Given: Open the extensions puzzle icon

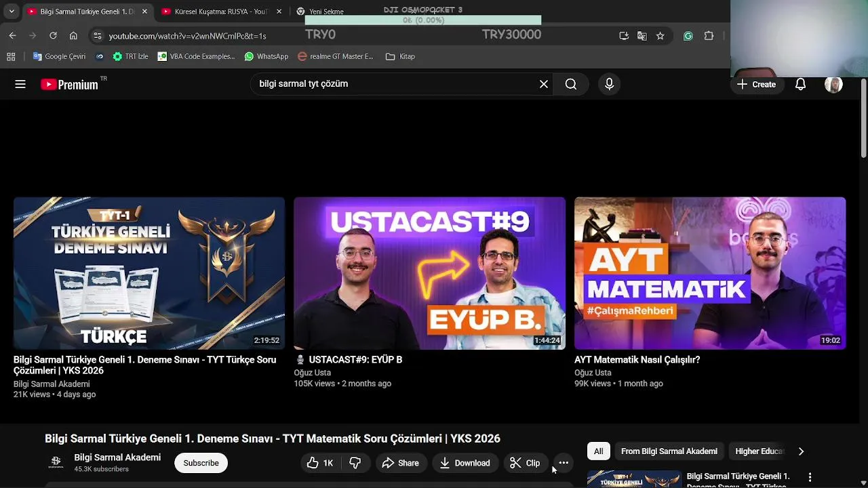Looking at the screenshot, I should [x=709, y=36].
